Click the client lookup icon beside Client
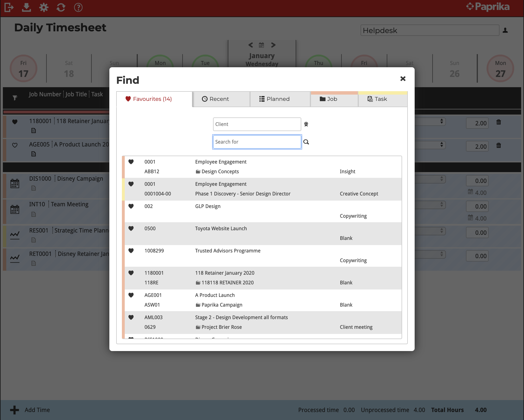The image size is (524, 420). [x=306, y=124]
